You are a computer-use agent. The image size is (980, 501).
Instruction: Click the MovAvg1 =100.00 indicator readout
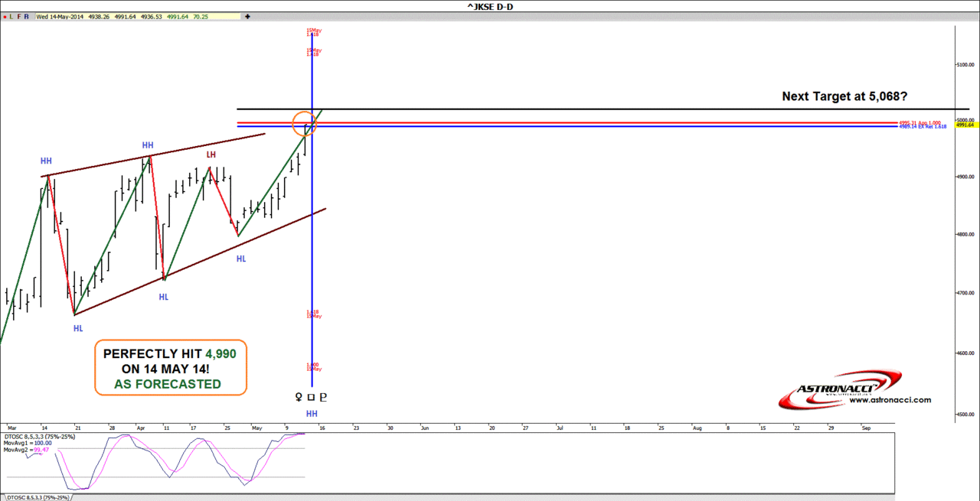pos(28,443)
